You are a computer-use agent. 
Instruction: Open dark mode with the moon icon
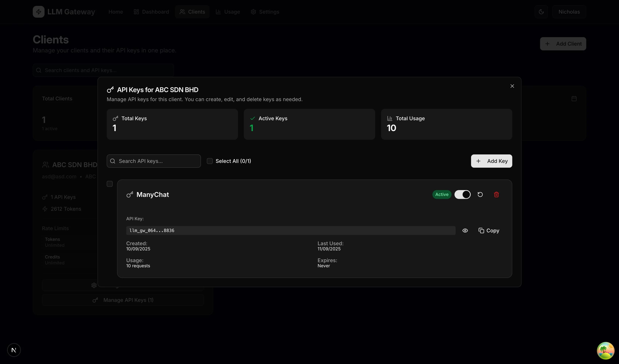(x=541, y=12)
